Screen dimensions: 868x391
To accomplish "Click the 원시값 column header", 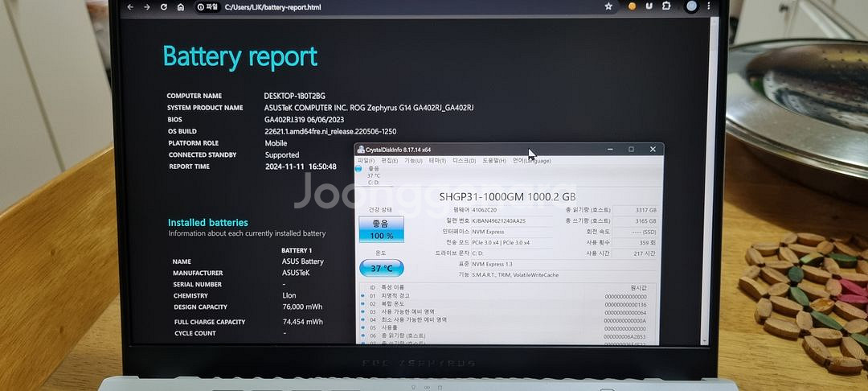I will pos(638,288).
